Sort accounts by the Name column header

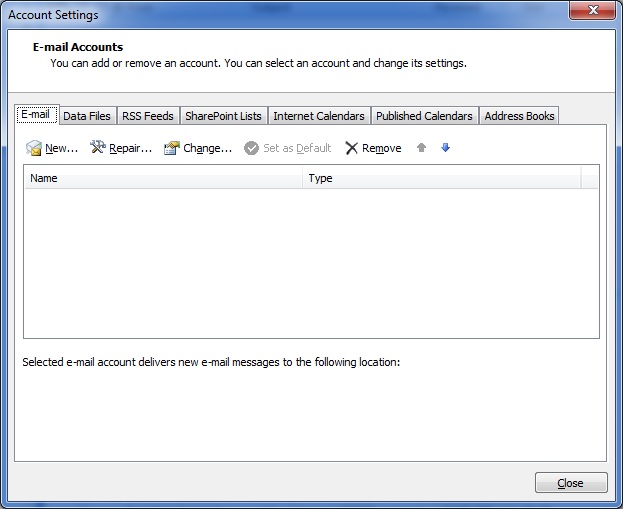pos(164,178)
